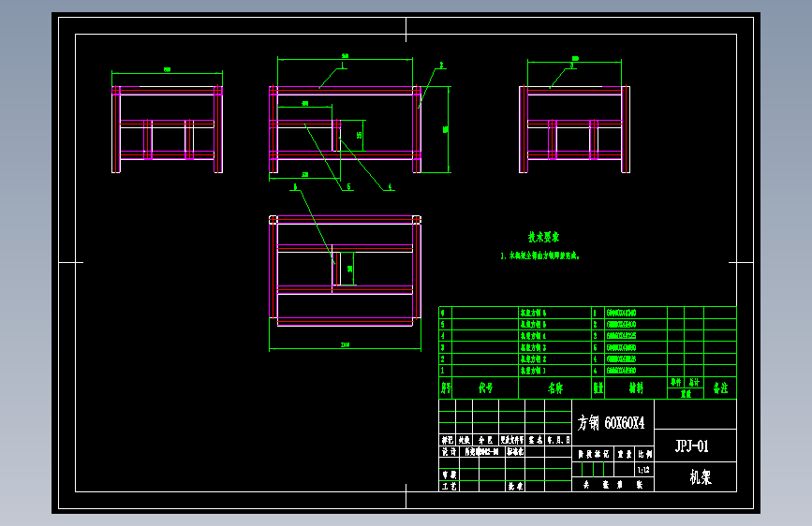Select balloon number 6 above plan view
The width and height of the screenshot is (812, 526).
pyautogui.click(x=295, y=187)
